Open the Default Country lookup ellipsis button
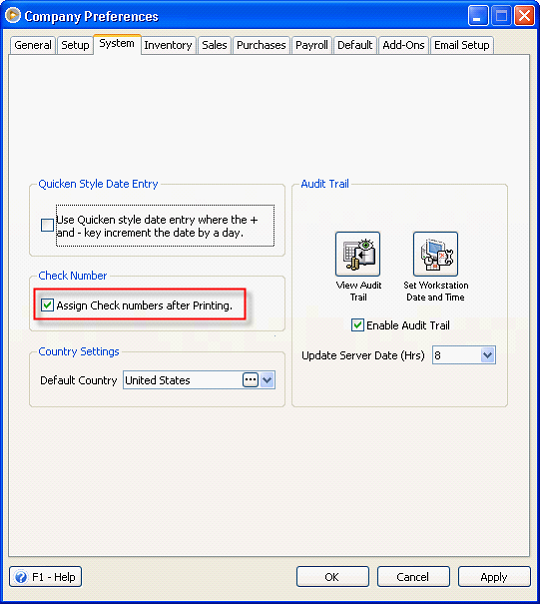541x605 pixels. tap(250, 380)
